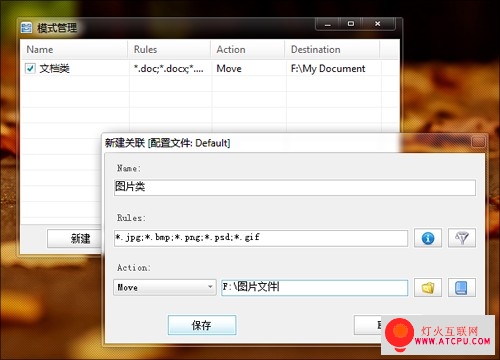Viewport: 500px width, 360px height.
Task: Click the blue book icon beside destination
Action: (462, 288)
